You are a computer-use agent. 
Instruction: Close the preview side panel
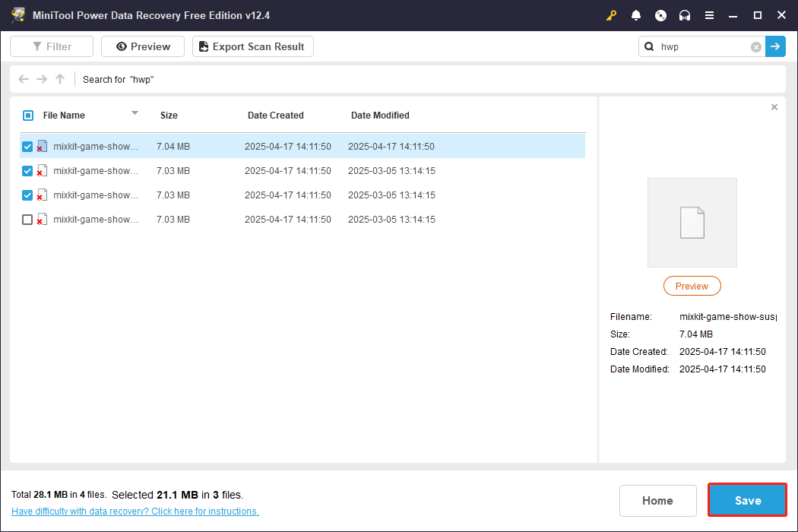point(774,107)
